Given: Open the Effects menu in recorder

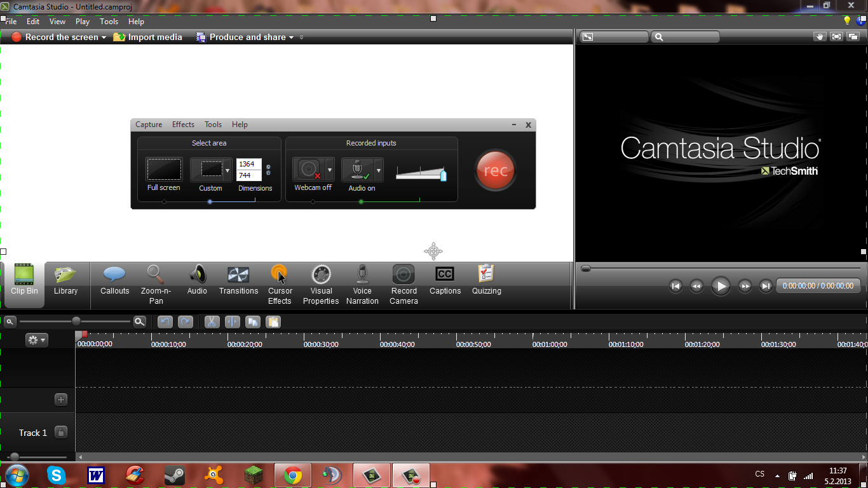Looking at the screenshot, I should 183,125.
